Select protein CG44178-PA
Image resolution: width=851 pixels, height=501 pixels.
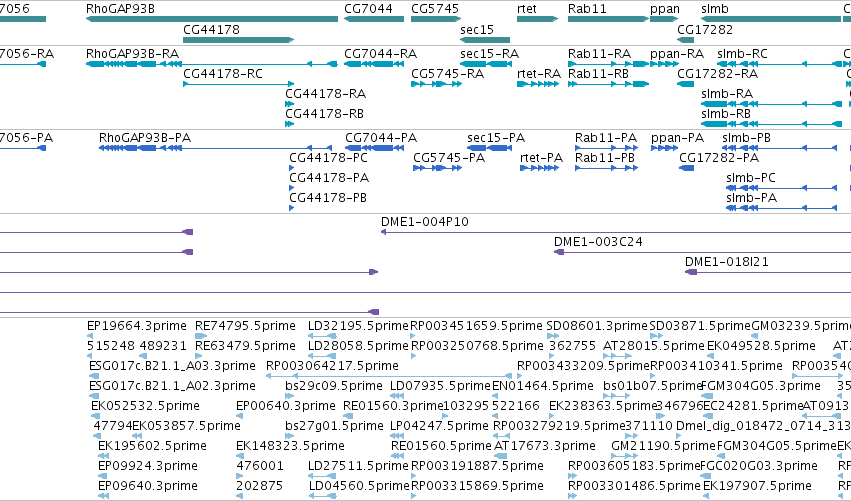pos(329,178)
